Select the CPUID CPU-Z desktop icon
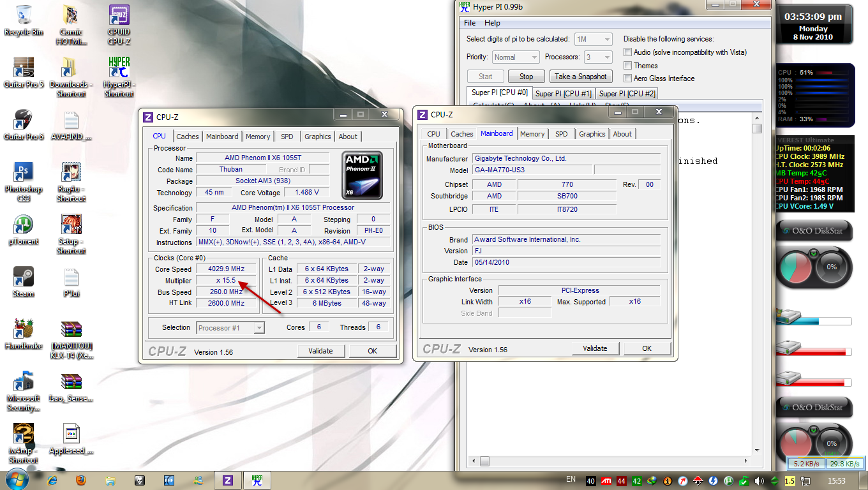The width and height of the screenshot is (868, 490). pos(119,24)
